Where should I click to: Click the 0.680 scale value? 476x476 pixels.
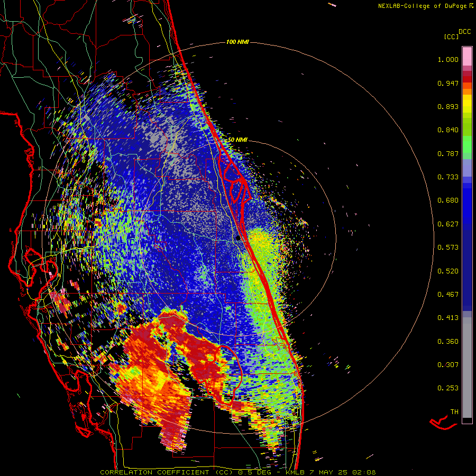tap(448, 200)
